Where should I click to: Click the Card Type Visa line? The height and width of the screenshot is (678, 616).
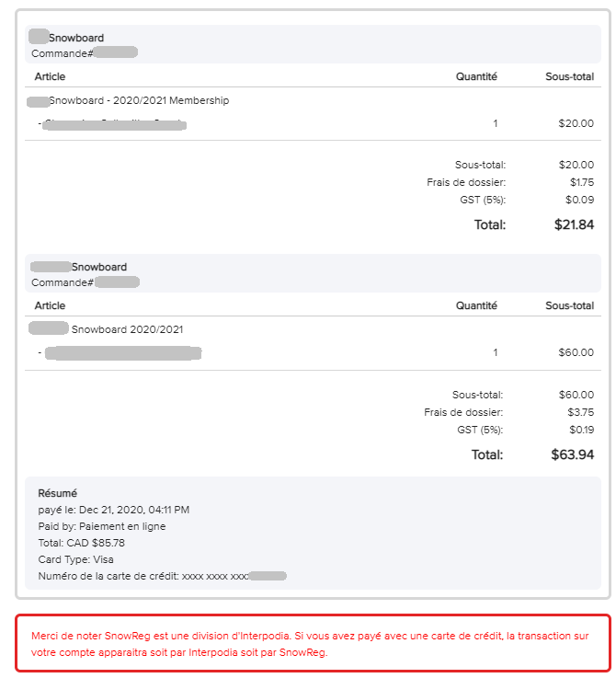pos(75,559)
